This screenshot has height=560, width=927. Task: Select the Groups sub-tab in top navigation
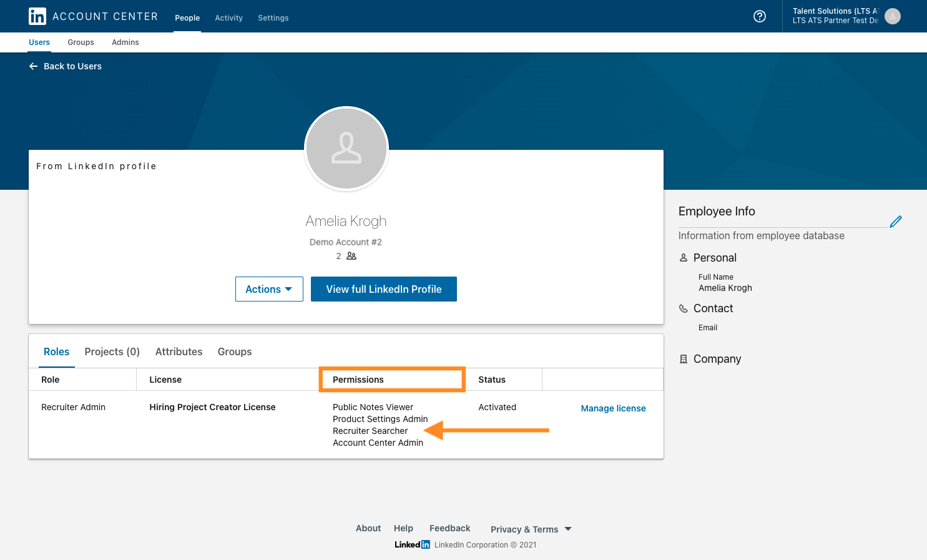(81, 42)
